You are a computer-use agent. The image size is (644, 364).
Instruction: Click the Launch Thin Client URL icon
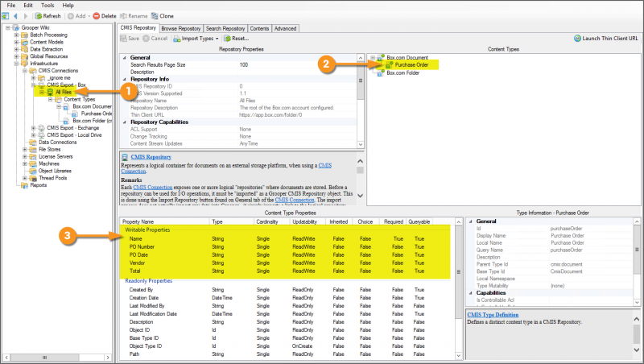coord(577,38)
